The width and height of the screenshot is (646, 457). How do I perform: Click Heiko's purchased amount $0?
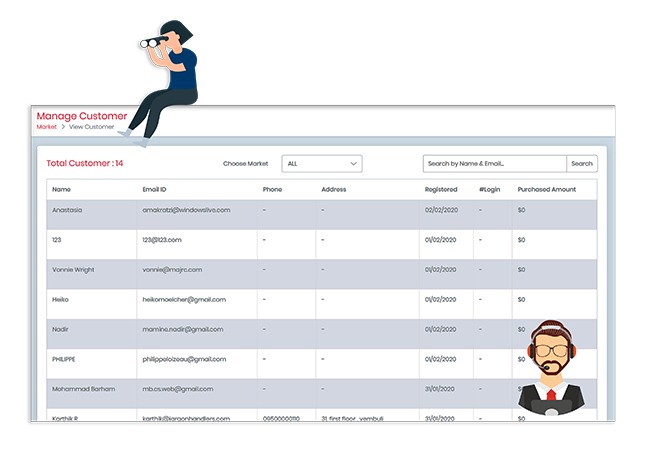tap(521, 300)
